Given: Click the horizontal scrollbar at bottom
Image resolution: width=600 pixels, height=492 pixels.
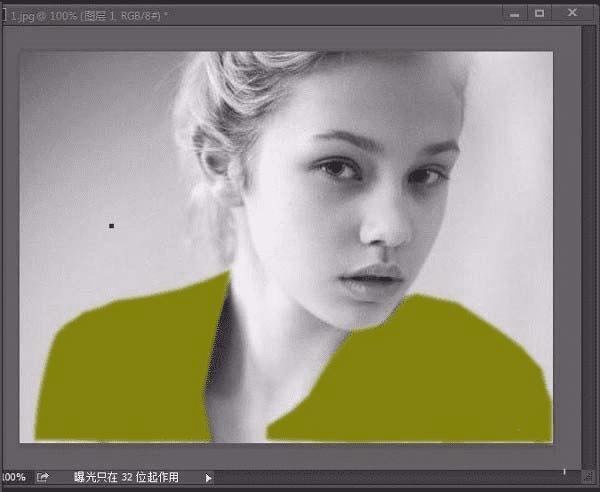Looking at the screenshot, I should click(398, 477).
